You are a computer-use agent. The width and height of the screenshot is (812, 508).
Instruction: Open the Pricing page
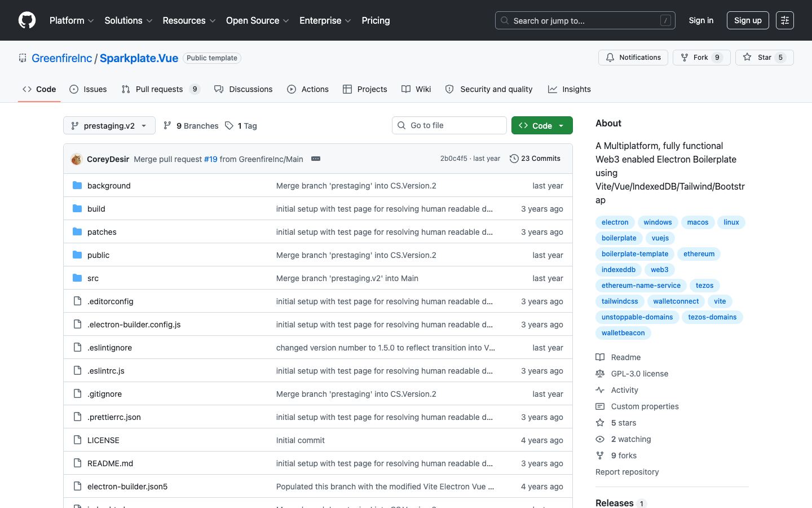[x=376, y=20]
